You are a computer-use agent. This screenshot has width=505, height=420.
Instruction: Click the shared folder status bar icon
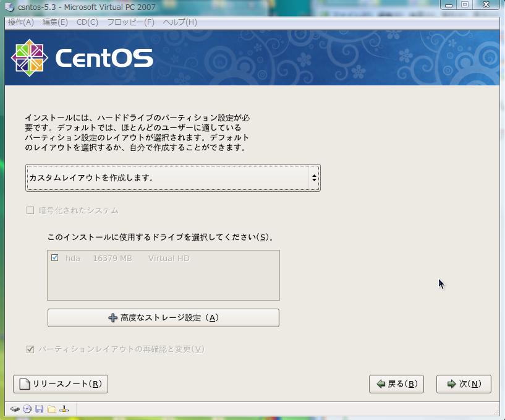pyautogui.click(x=52, y=409)
